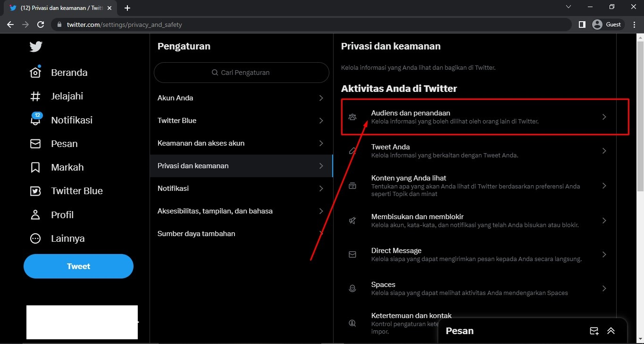Click the Tweet Anda pencil icon
The image size is (644, 344).
coord(352,151)
